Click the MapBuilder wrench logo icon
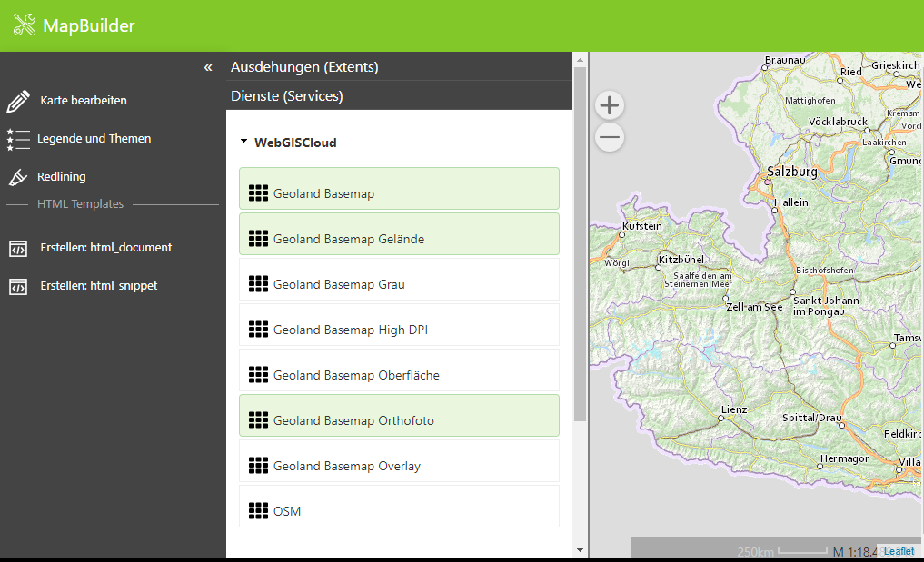 [x=25, y=25]
